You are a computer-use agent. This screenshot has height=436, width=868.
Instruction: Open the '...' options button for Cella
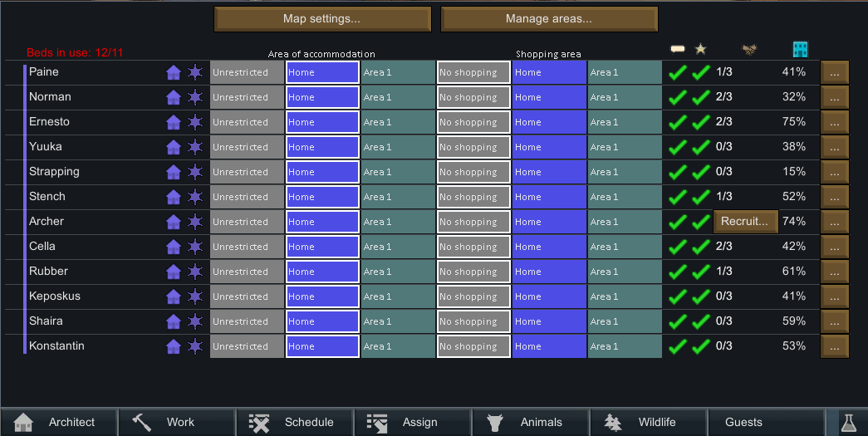[x=835, y=247]
